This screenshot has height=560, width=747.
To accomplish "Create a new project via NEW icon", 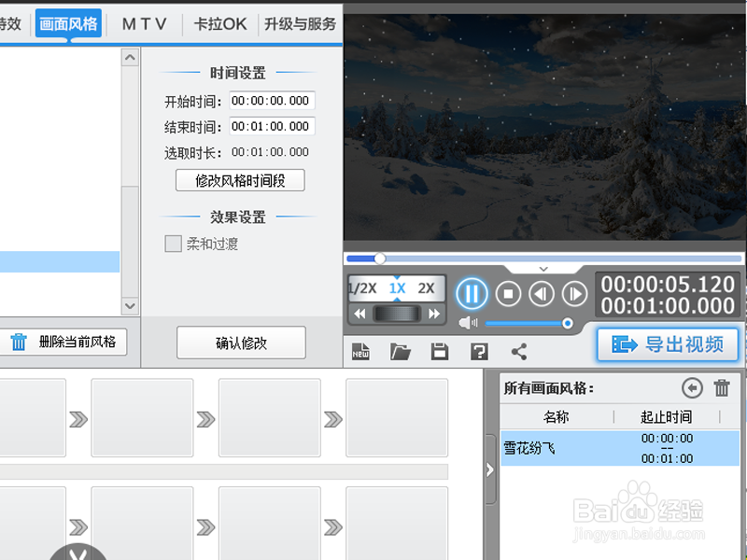I will [360, 352].
